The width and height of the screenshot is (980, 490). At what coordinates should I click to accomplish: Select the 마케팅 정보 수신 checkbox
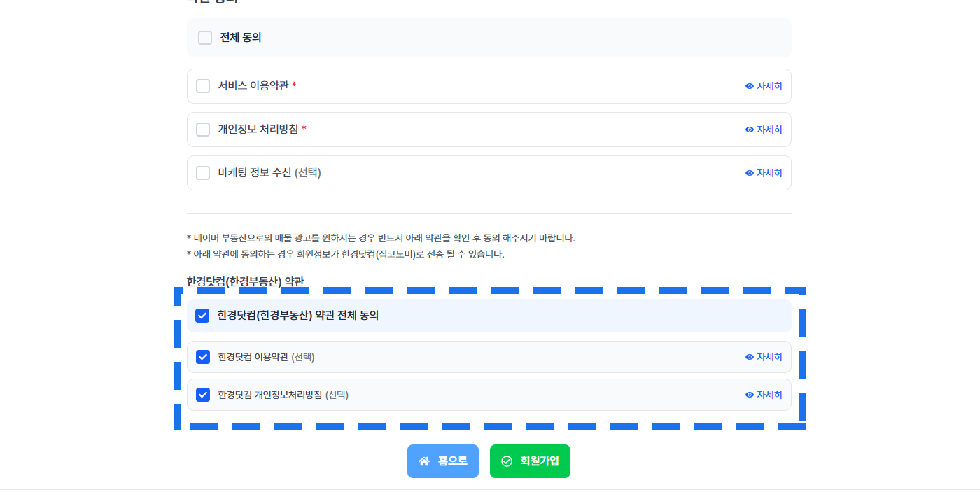click(x=203, y=173)
